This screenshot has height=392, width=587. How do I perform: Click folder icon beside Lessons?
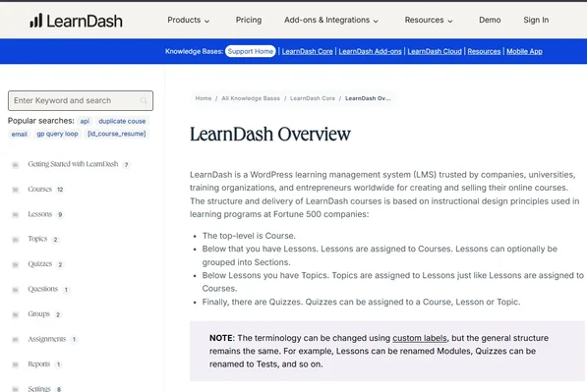coord(16,215)
